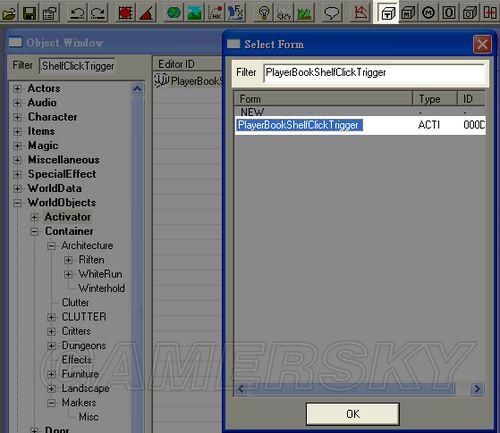Select the PlayerBookShelfClickTrigger form row
Screen dimensions: 500x433
point(360,125)
